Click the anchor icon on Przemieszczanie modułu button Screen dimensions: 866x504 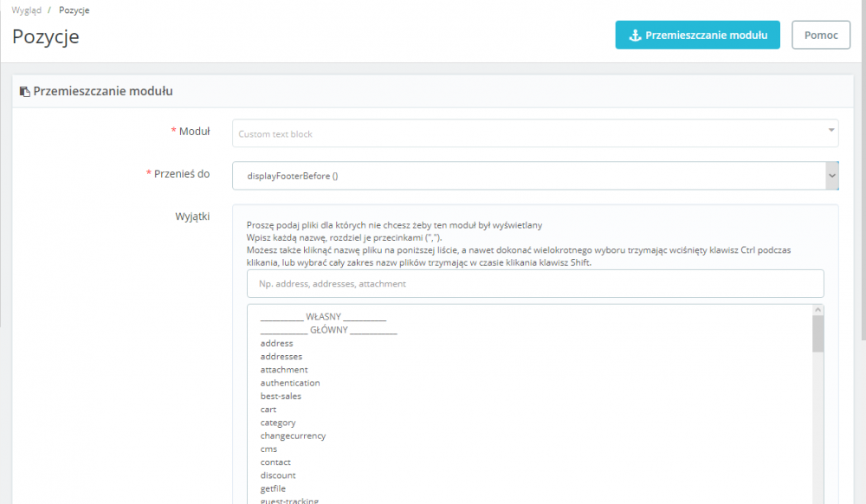click(635, 36)
